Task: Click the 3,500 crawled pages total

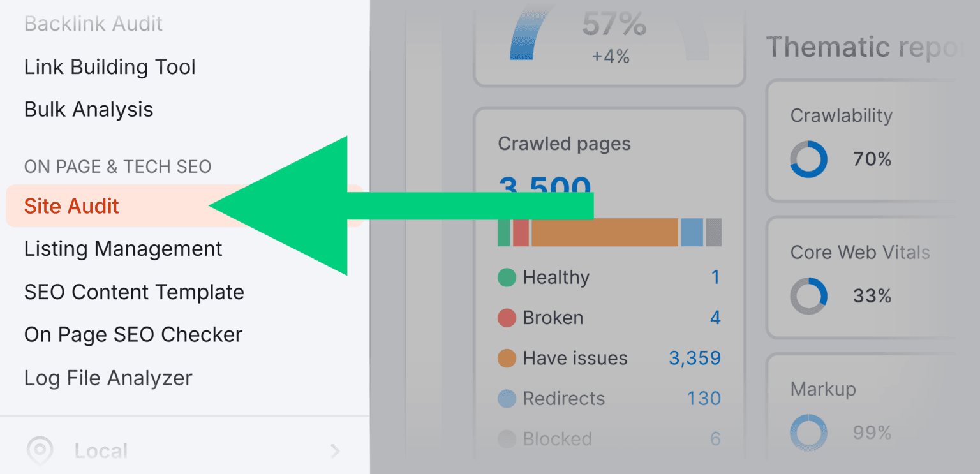Action: pyautogui.click(x=543, y=186)
